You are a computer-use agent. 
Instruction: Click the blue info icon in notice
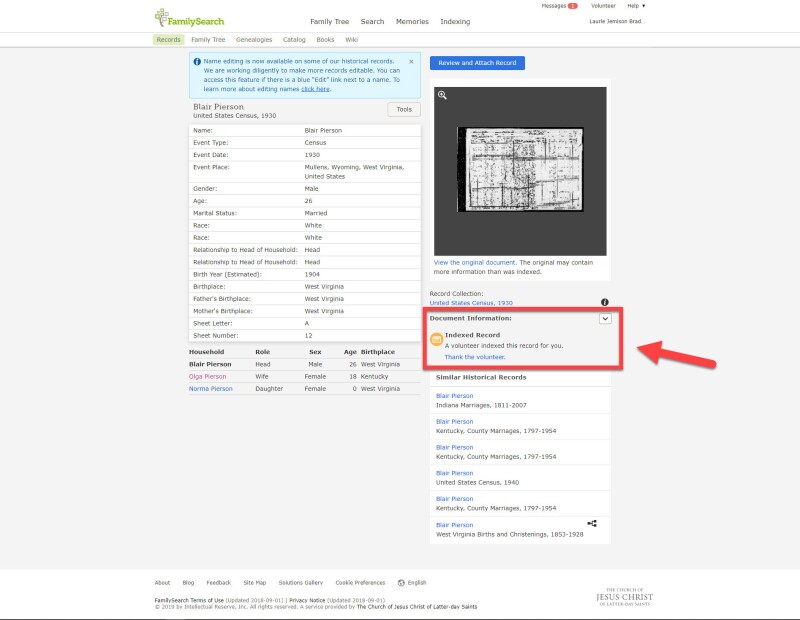pos(197,61)
